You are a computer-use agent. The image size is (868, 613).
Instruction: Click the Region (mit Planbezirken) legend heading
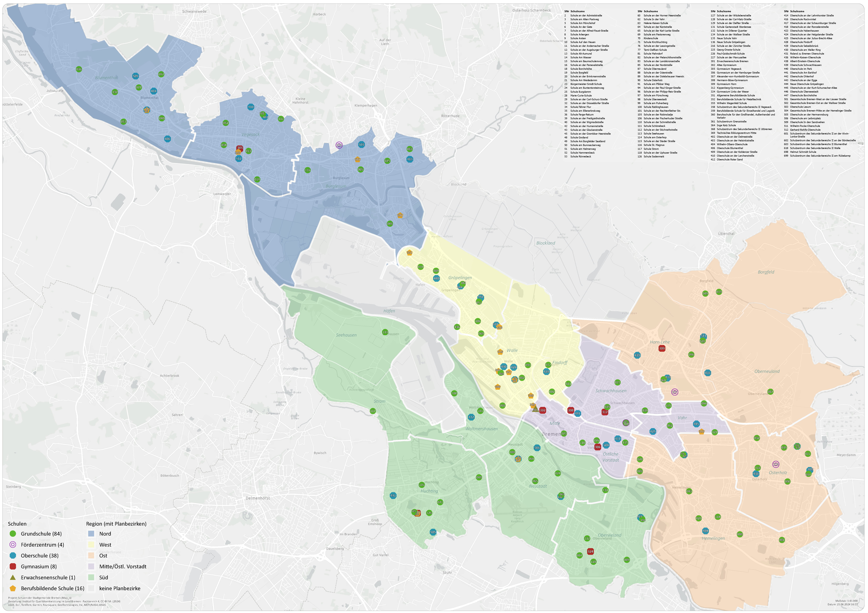coord(116,524)
